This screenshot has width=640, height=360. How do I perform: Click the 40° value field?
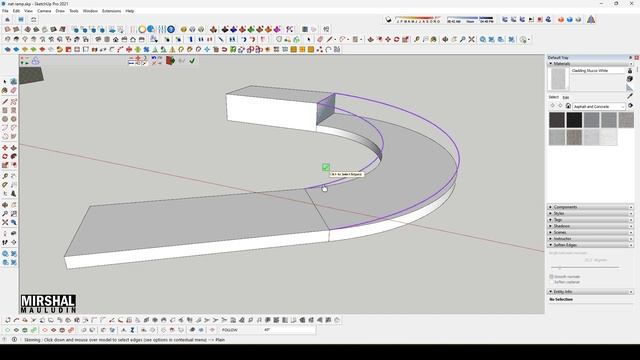[x=289, y=330]
